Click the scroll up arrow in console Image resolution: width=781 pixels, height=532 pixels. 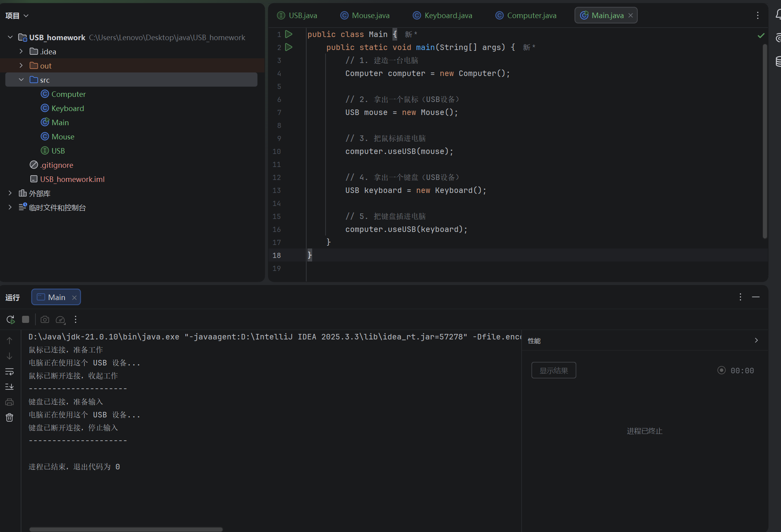tap(9, 341)
